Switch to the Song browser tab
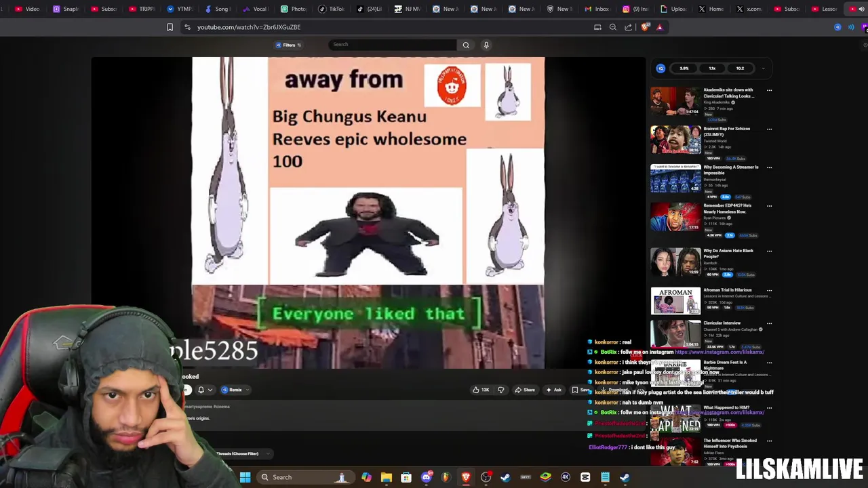The width and height of the screenshot is (868, 488). [217, 9]
